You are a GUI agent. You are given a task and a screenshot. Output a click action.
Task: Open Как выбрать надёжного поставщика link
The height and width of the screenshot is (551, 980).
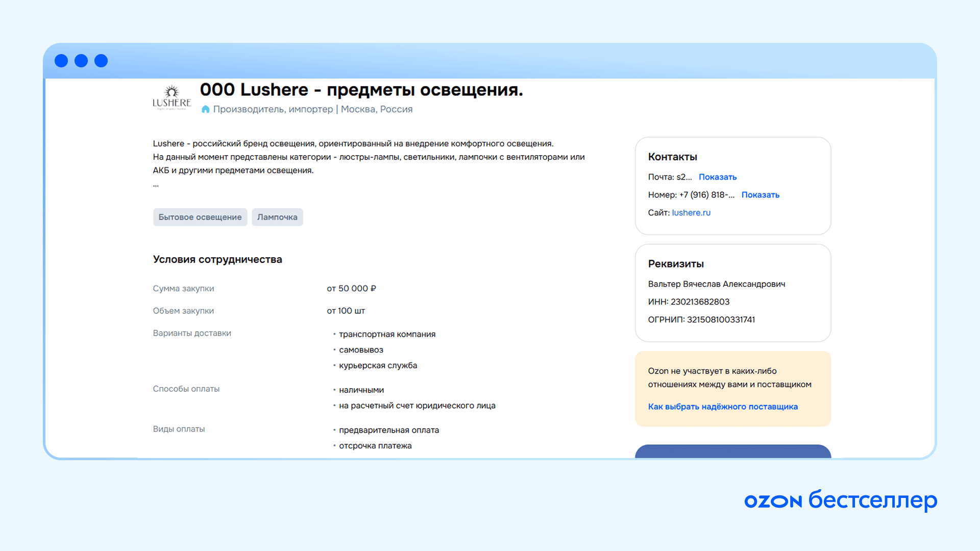(x=723, y=407)
